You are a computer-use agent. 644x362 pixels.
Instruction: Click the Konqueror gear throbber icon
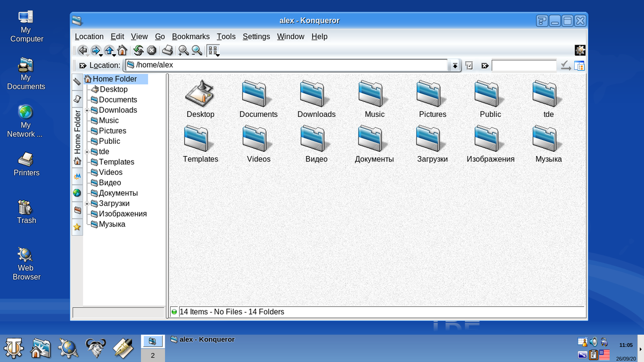[x=580, y=50]
